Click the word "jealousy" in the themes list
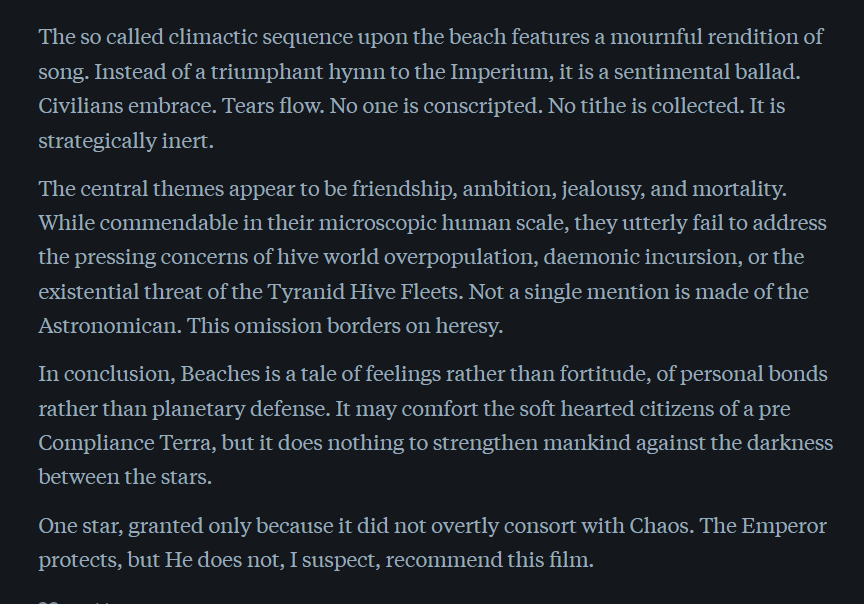 (602, 188)
